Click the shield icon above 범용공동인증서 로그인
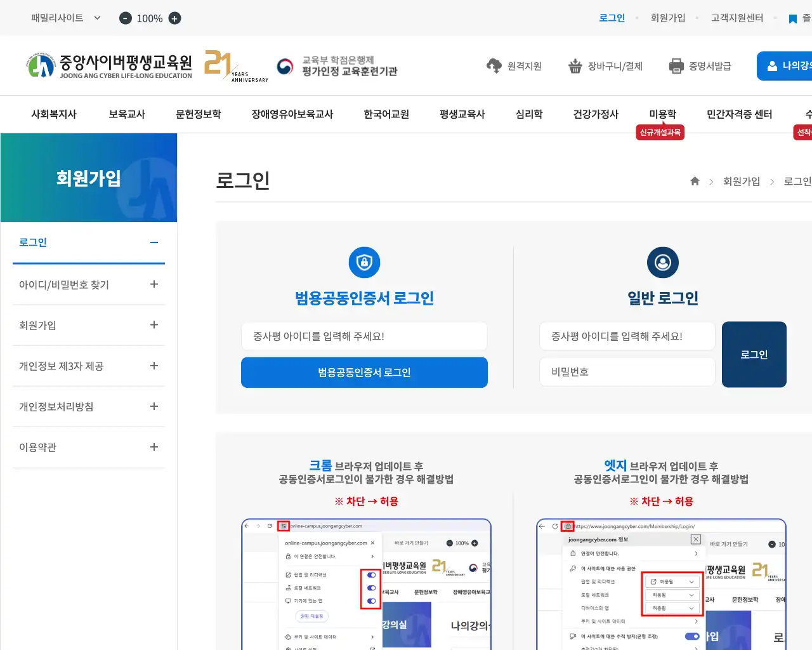The height and width of the screenshot is (650, 812). [x=364, y=262]
